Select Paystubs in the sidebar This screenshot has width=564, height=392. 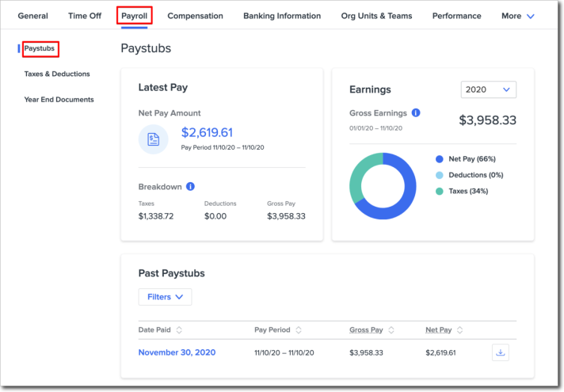pos(39,48)
